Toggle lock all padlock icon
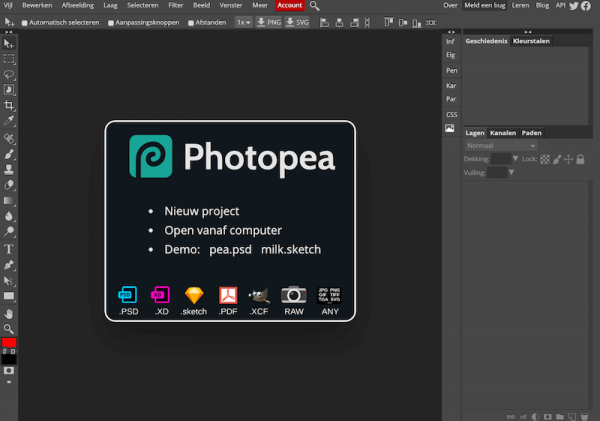This screenshot has width=600, height=421. 580,159
